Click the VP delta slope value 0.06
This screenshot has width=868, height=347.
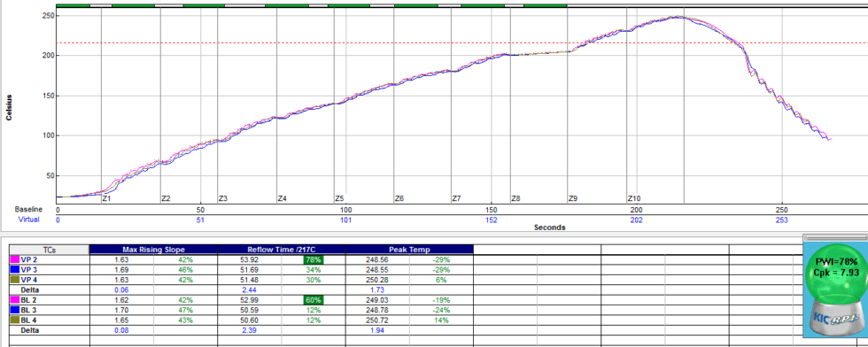tap(121, 289)
